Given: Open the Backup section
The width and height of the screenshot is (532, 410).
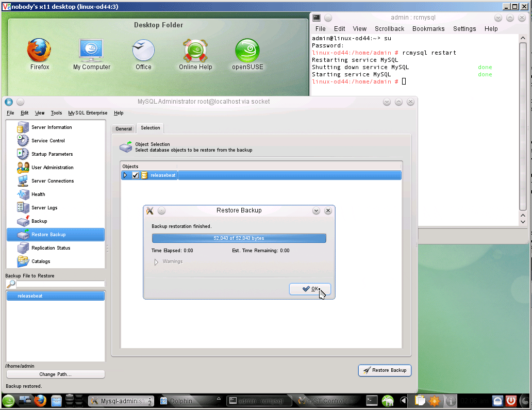Looking at the screenshot, I should point(39,221).
